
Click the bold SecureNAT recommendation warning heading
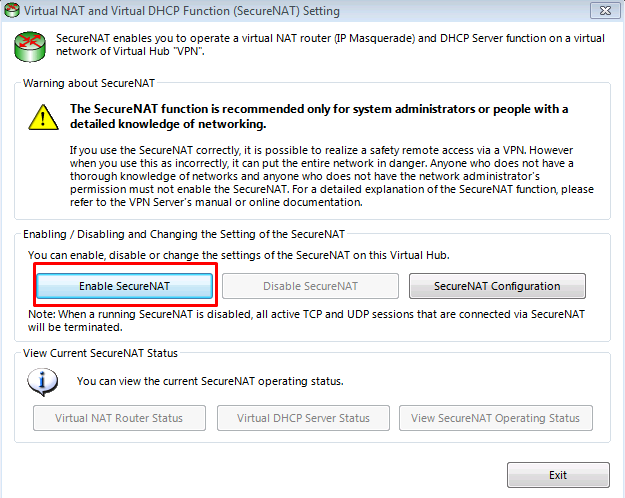319,116
